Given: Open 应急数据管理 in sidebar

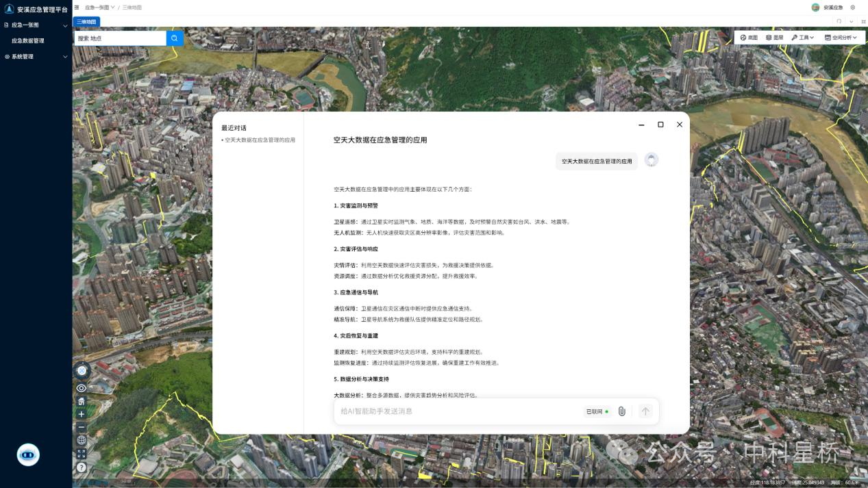Looking at the screenshot, I should click(x=28, y=41).
